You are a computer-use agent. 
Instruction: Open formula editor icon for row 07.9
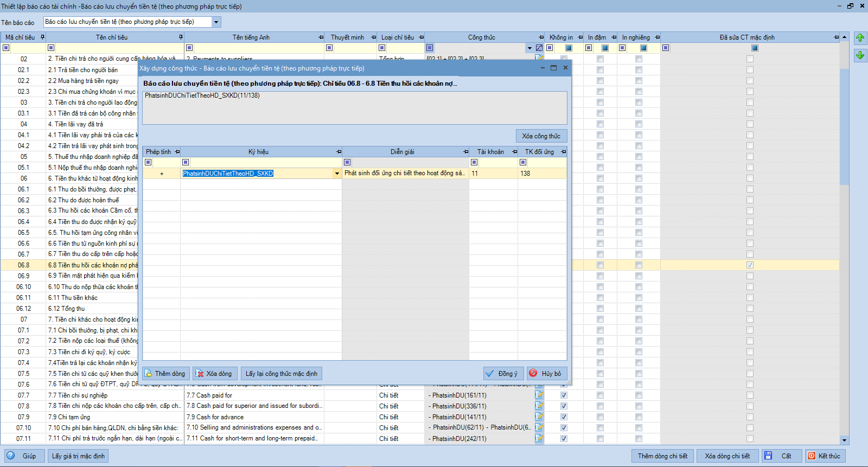pyautogui.click(x=539, y=417)
